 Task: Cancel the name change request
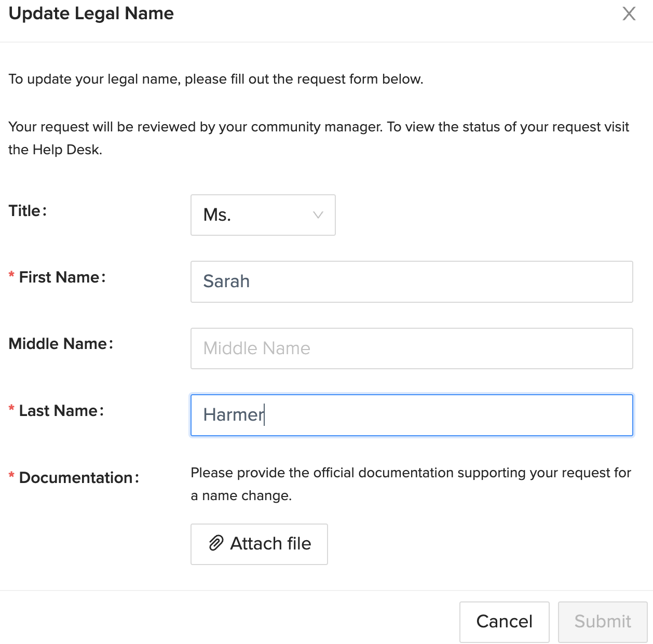tap(504, 622)
